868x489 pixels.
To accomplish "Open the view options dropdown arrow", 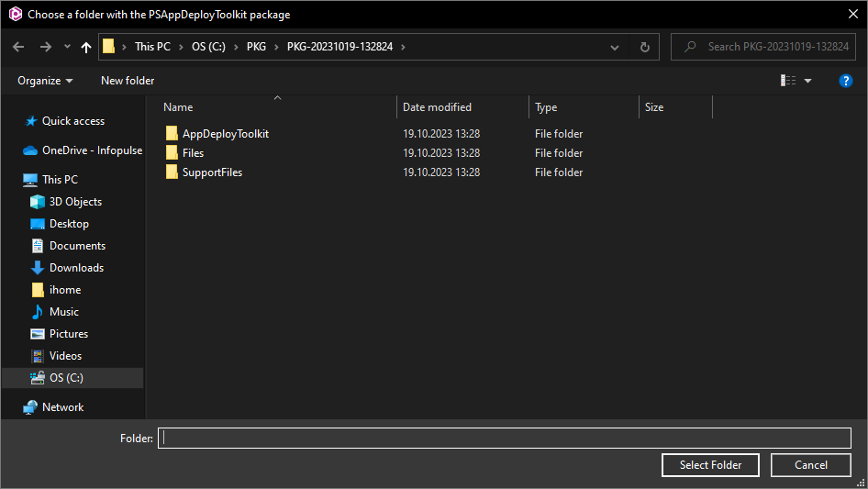I will pos(808,81).
